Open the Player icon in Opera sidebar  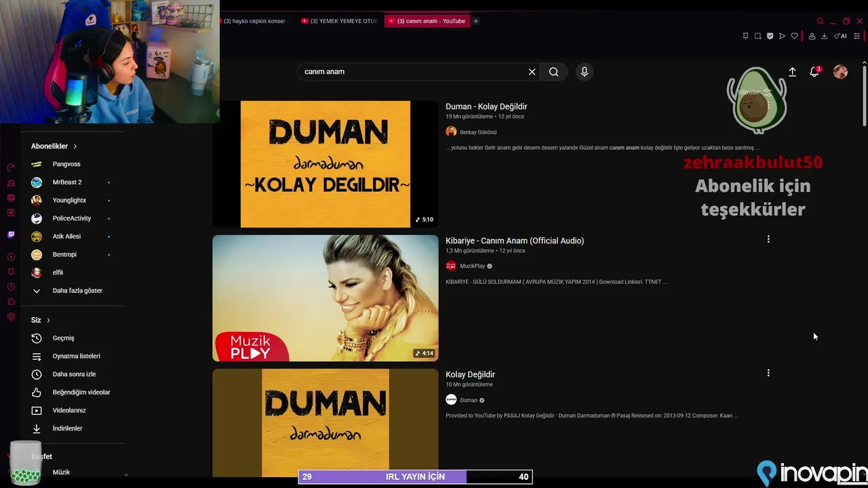(11, 257)
